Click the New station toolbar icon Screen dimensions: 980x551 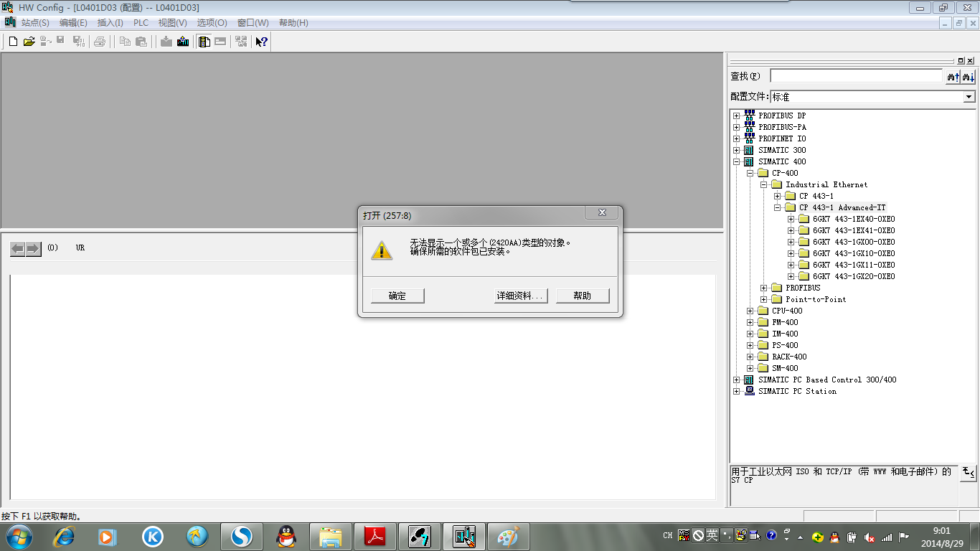coord(13,42)
